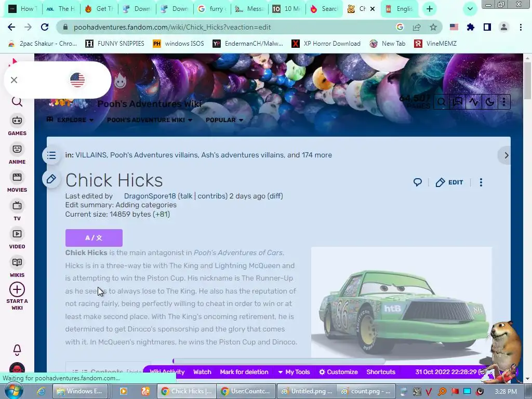Image resolution: width=532 pixels, height=399 pixels.
Task: Show the 174 more categories
Action: pos(317,155)
